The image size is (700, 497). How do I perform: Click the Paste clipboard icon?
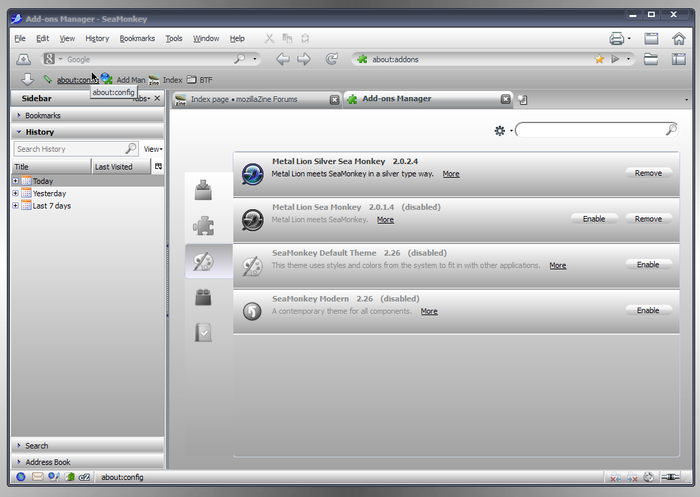tap(305, 38)
